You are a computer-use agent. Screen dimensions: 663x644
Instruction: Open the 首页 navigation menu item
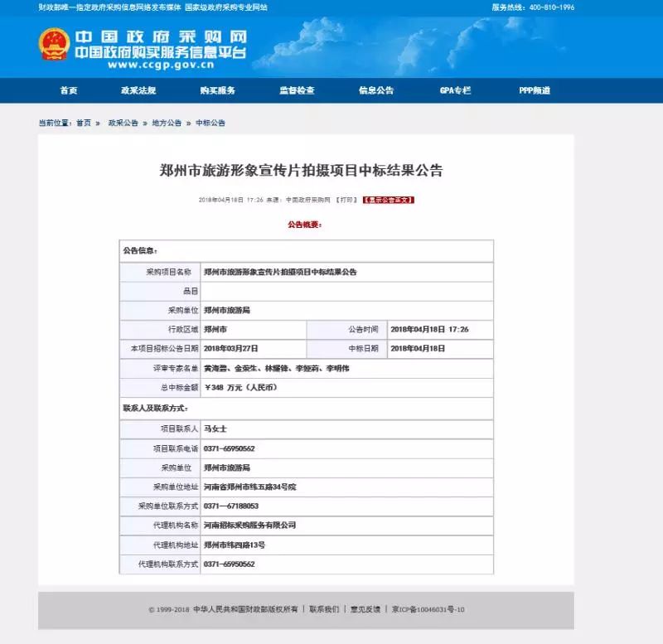(x=69, y=90)
